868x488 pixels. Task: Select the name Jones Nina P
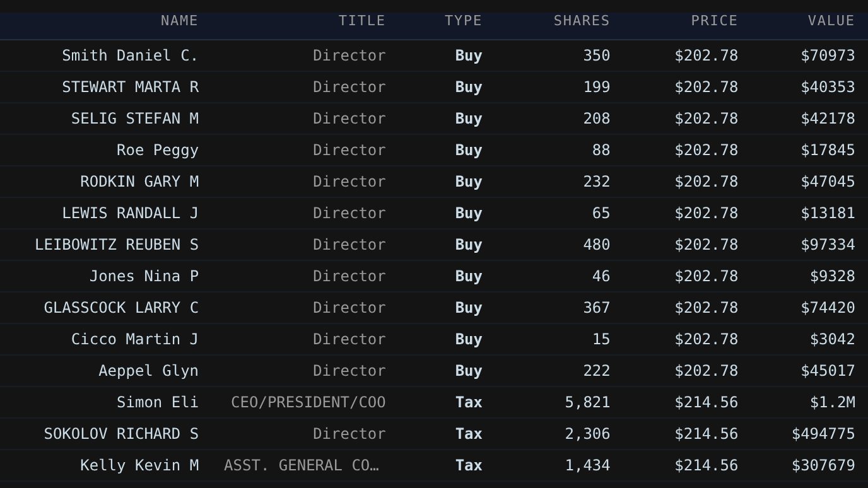coord(144,276)
